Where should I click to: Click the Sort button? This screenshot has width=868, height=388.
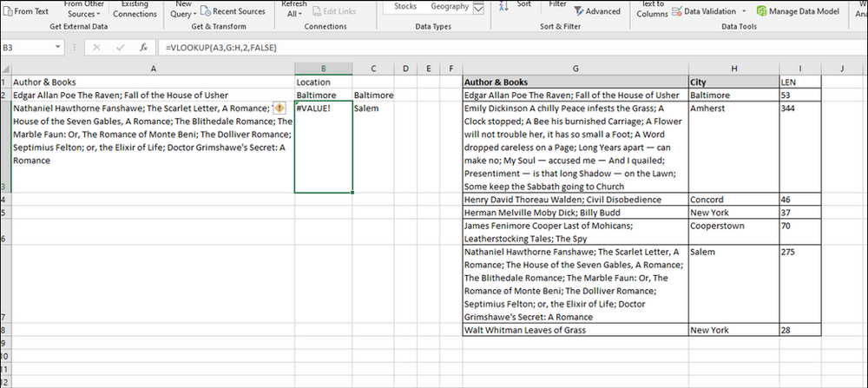pyautogui.click(x=523, y=4)
